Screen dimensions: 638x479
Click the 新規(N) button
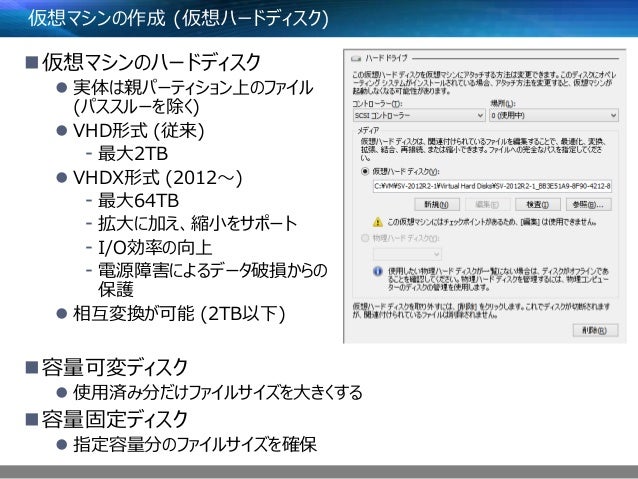[x=437, y=204]
